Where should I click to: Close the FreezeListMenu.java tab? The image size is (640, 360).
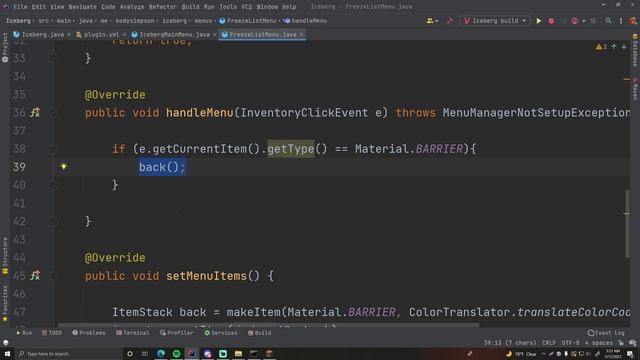[x=302, y=35]
